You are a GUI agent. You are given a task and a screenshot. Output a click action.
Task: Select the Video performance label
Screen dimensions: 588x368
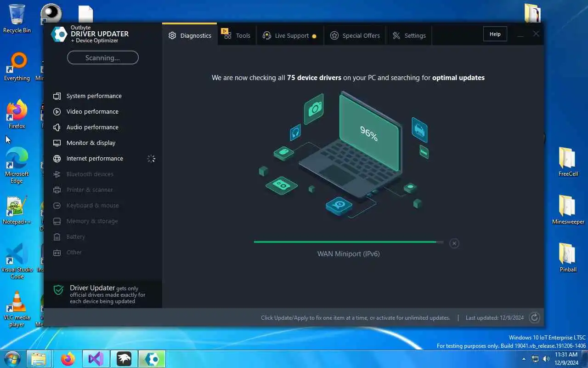[92, 111]
